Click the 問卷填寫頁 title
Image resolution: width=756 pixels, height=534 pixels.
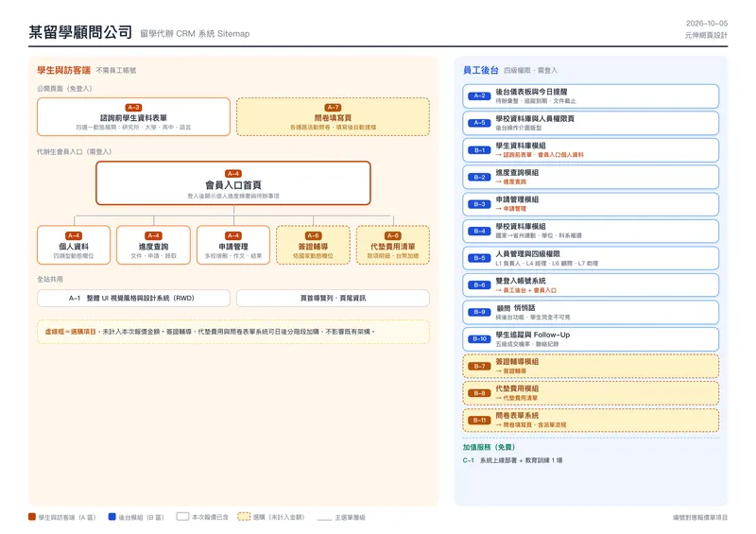point(333,118)
